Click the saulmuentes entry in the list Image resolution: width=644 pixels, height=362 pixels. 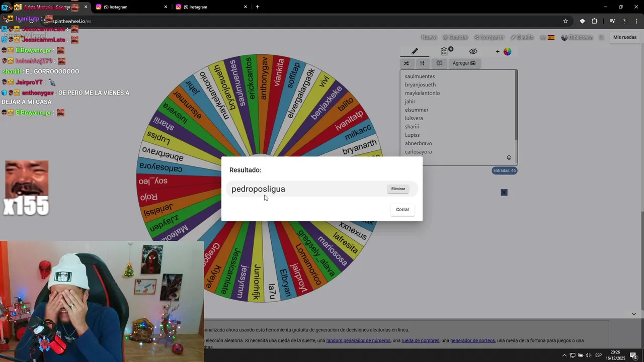[x=420, y=76]
